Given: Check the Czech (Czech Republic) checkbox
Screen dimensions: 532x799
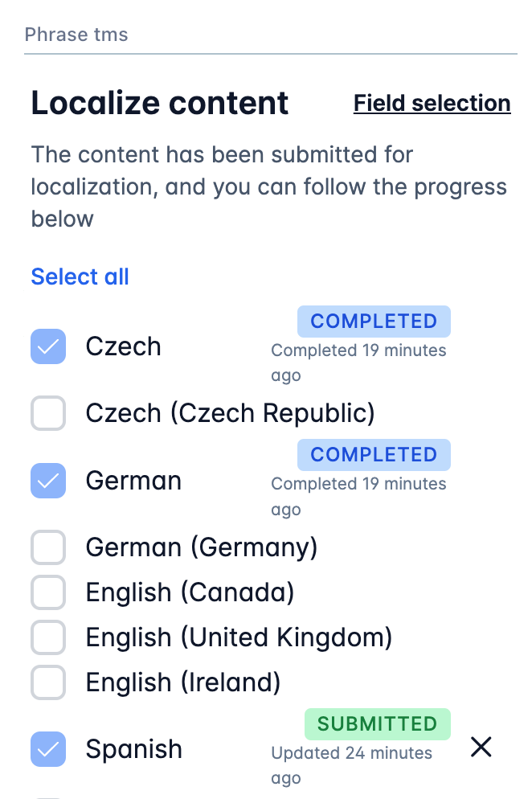Looking at the screenshot, I should [48, 412].
